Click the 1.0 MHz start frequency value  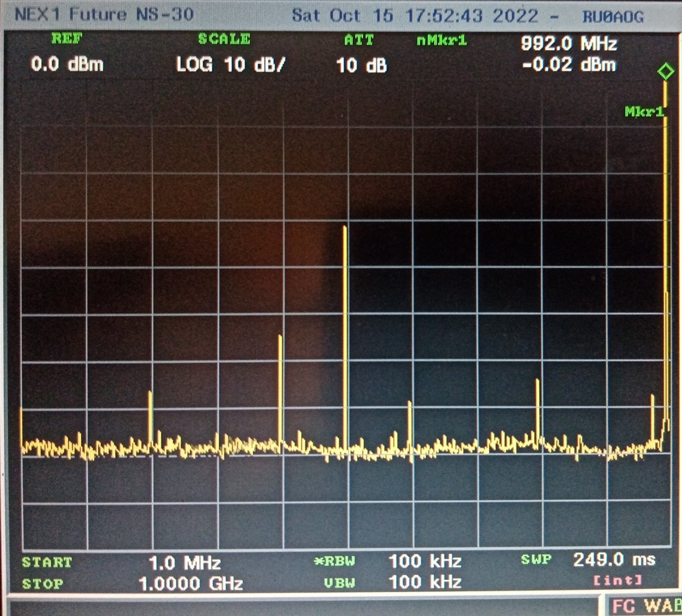[185, 563]
